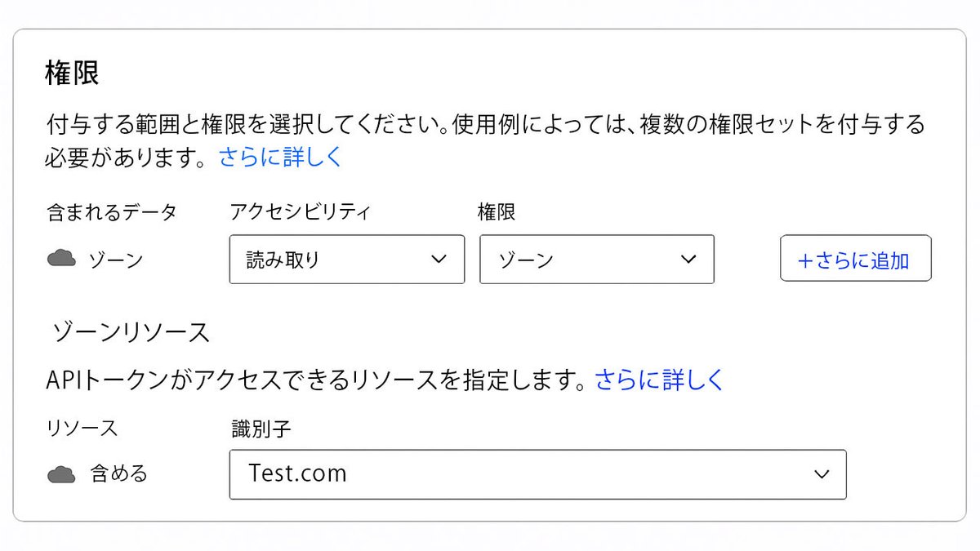The width and height of the screenshot is (980, 551).
Task: Click the ＋さらに追加 button
Action: click(855, 258)
